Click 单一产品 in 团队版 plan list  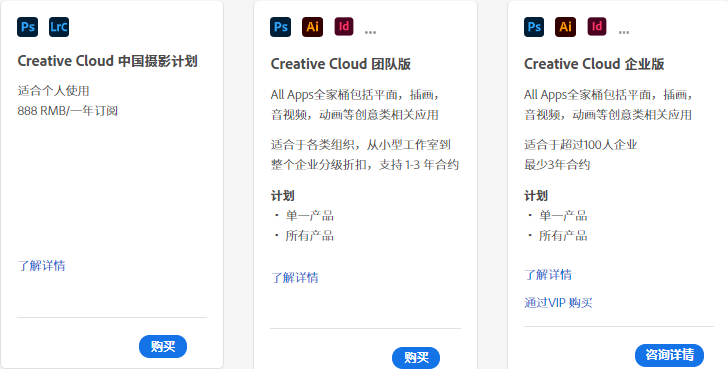click(309, 215)
